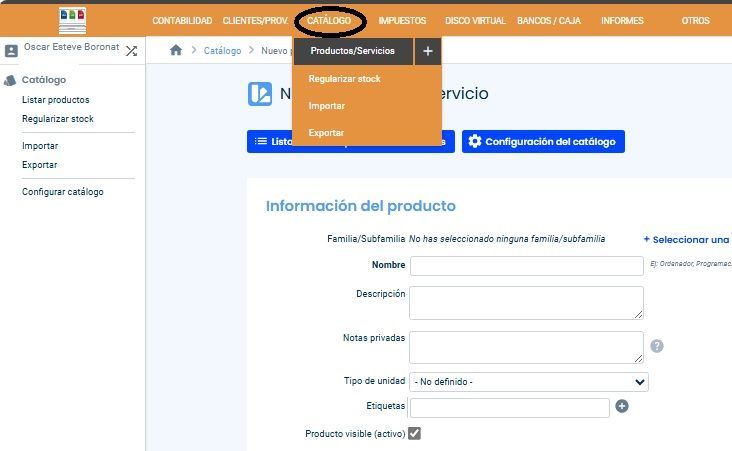Click the Catálogo sidebar heading
The height and width of the screenshot is (451, 732).
pyautogui.click(x=44, y=80)
